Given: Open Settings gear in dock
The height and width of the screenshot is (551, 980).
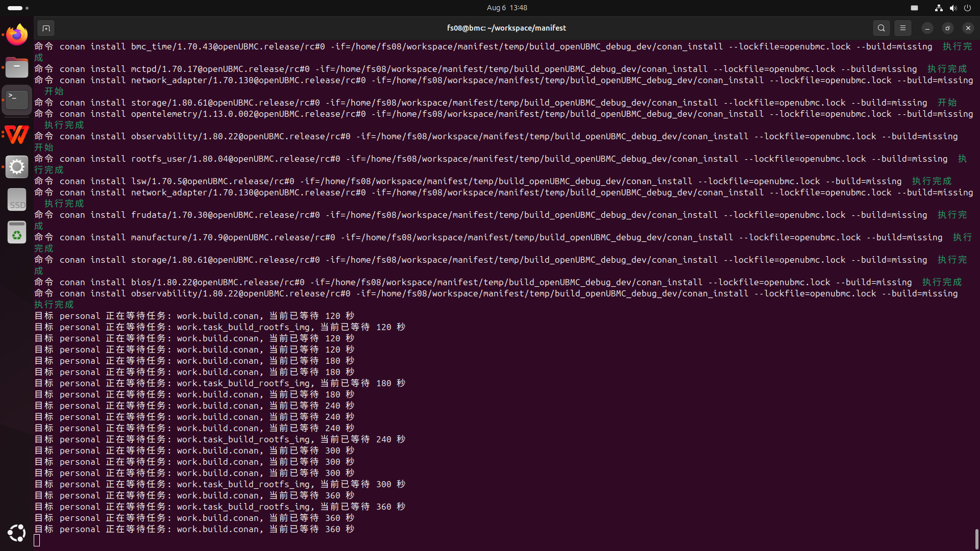Looking at the screenshot, I should 17,167.
